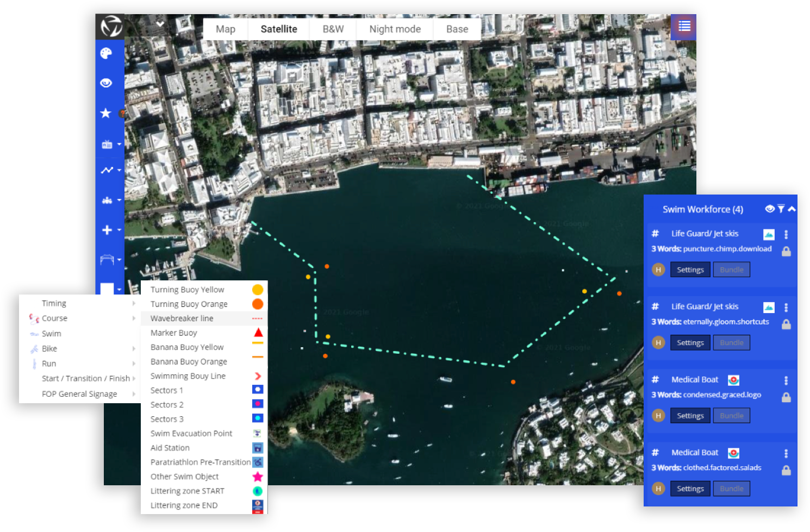Click Settings for the eternally.gloom.shortcuts entry

[x=690, y=343]
